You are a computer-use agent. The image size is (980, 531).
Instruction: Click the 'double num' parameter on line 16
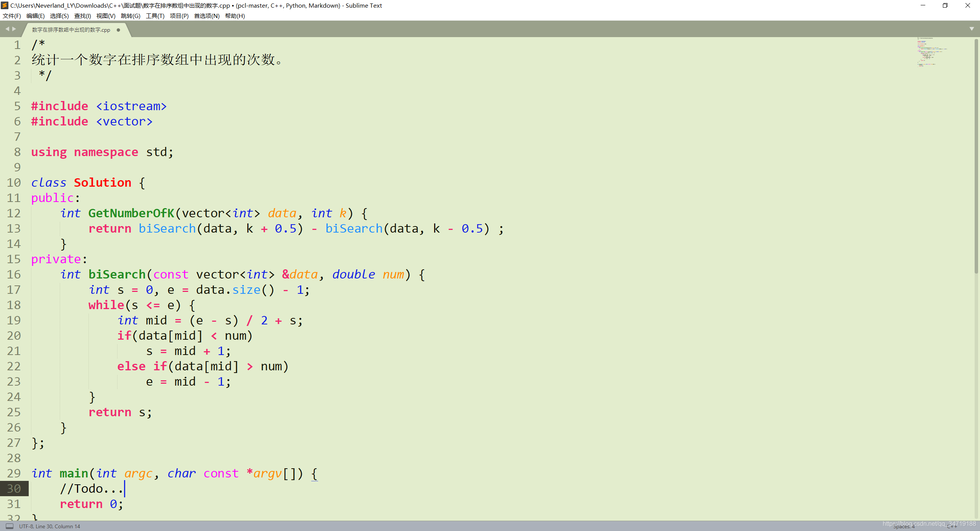(368, 274)
